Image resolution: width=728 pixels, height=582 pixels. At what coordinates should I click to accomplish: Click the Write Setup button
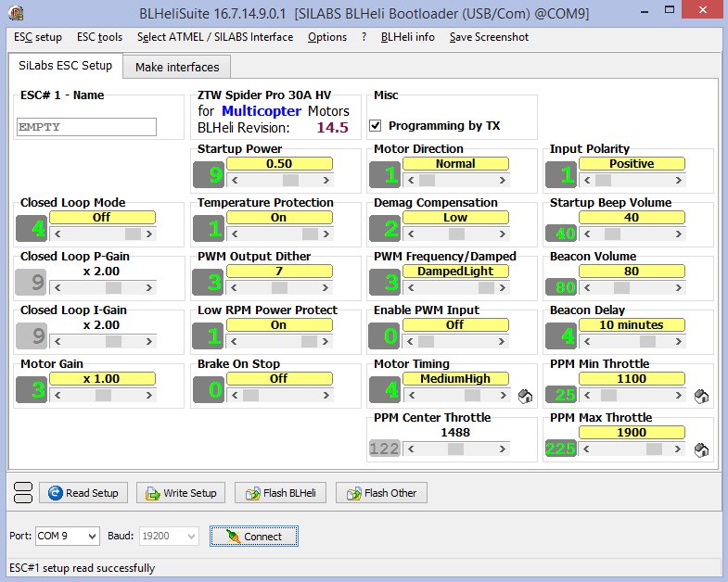pos(181,493)
